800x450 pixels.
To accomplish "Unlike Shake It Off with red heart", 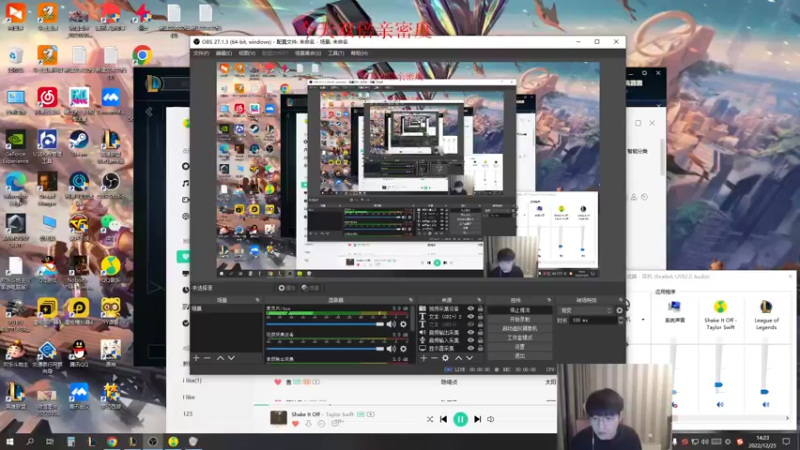I will tap(295, 423).
